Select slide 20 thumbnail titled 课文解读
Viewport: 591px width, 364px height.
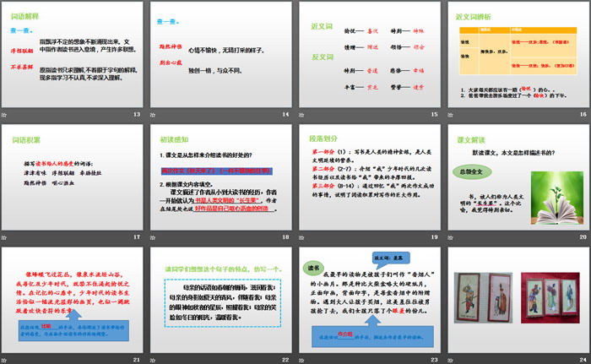pos(518,177)
